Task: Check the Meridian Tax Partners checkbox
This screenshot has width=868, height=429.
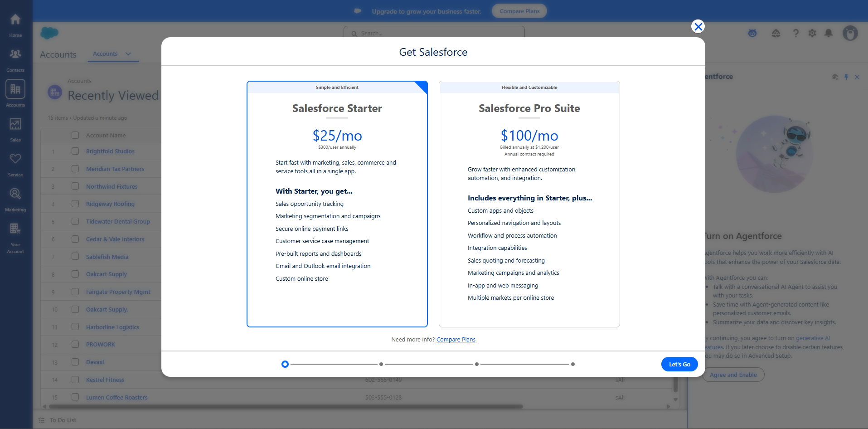Action: point(75,169)
